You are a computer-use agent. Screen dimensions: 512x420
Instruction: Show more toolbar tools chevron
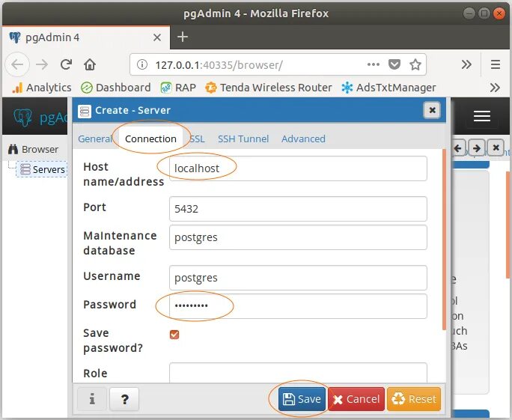(466, 64)
